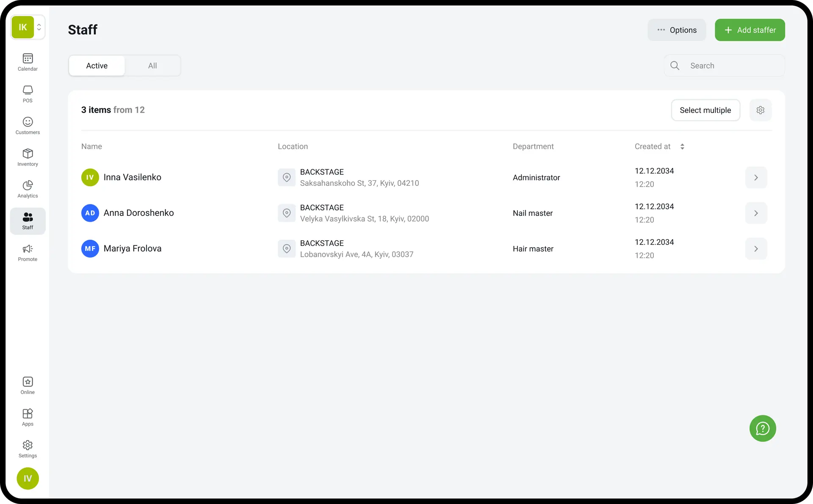Open Mariya Frolova details chevron
Image resolution: width=813 pixels, height=504 pixels.
756,249
